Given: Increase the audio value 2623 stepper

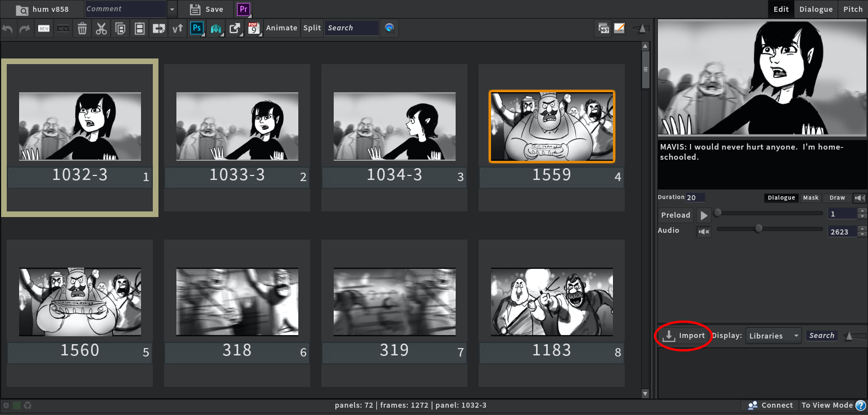Looking at the screenshot, I should coord(862,229).
